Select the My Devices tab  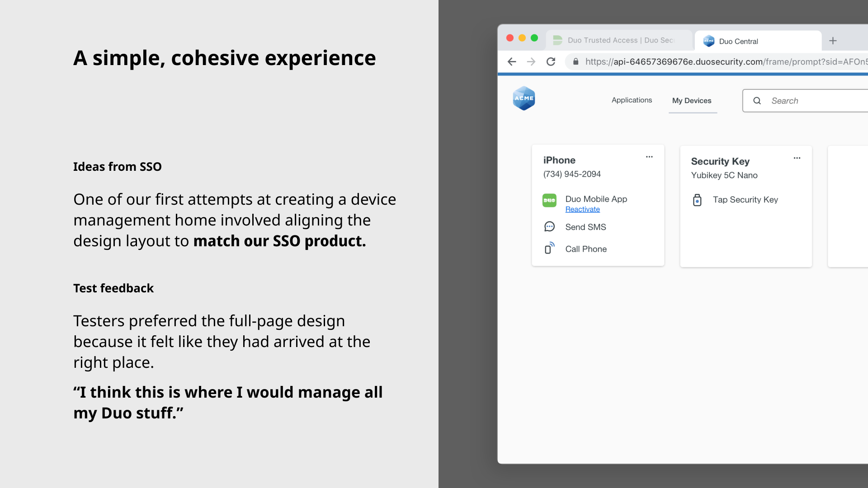692,101
